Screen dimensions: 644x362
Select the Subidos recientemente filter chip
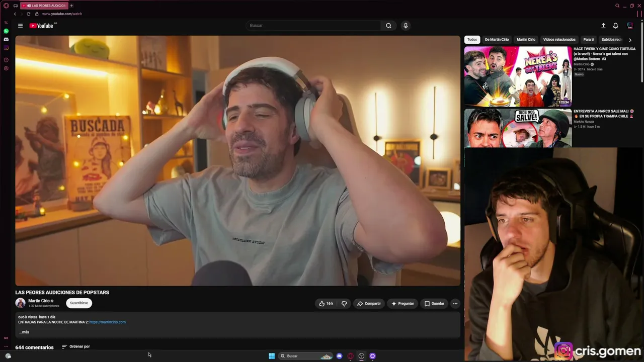pos(612,39)
